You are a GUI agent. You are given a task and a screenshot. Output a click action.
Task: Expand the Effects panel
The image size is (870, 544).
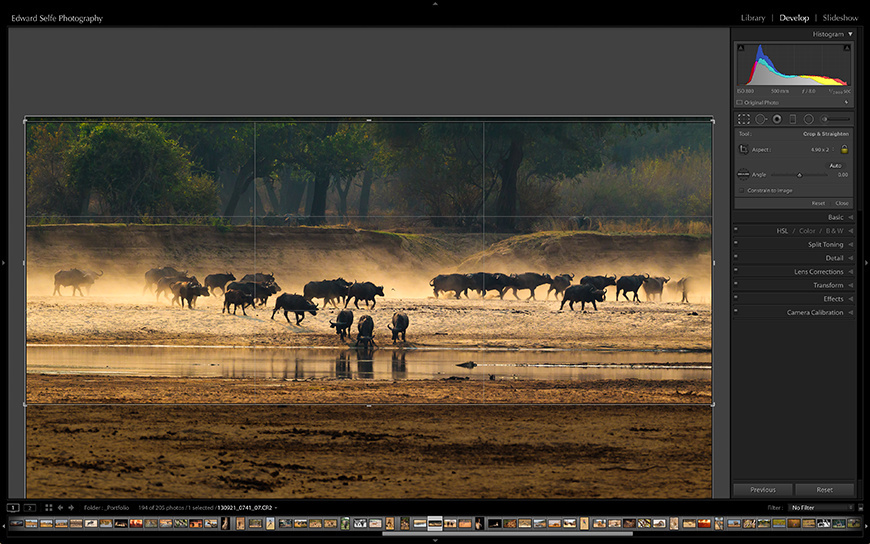coord(851,299)
